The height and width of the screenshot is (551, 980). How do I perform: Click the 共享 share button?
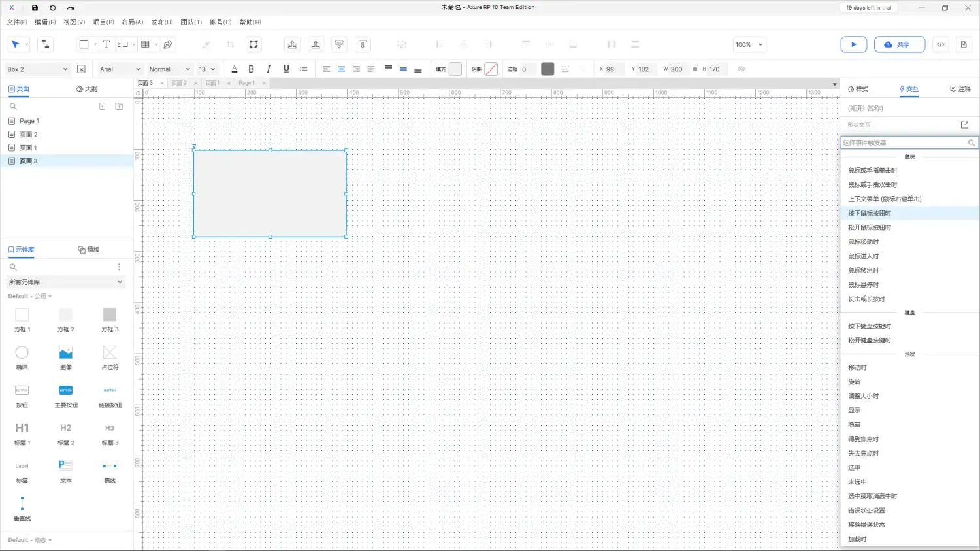(x=899, y=44)
